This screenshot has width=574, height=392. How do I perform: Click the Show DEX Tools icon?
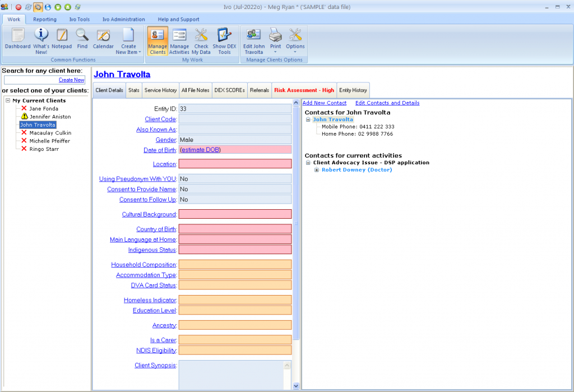coord(224,39)
